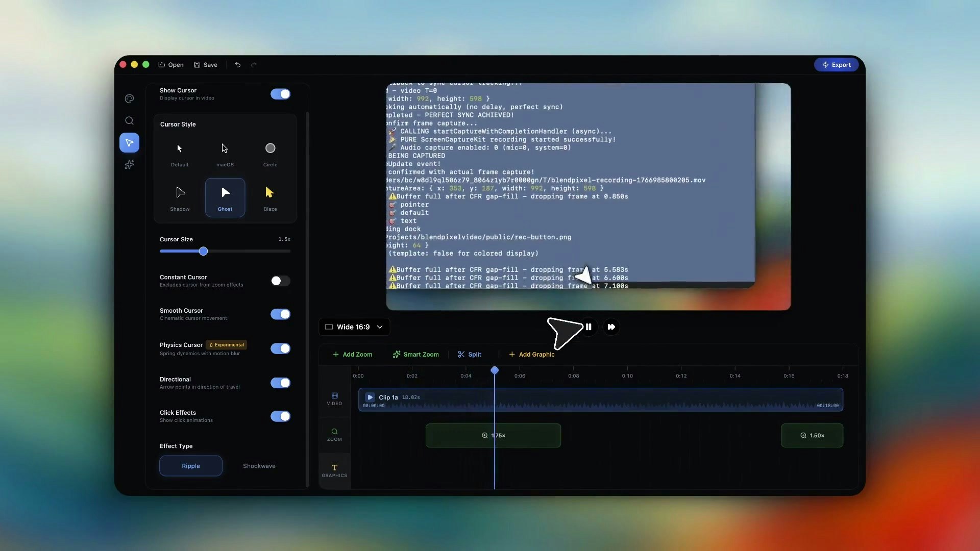Add a graphic to timeline
Viewport: 980px width, 551px height.
click(531, 354)
